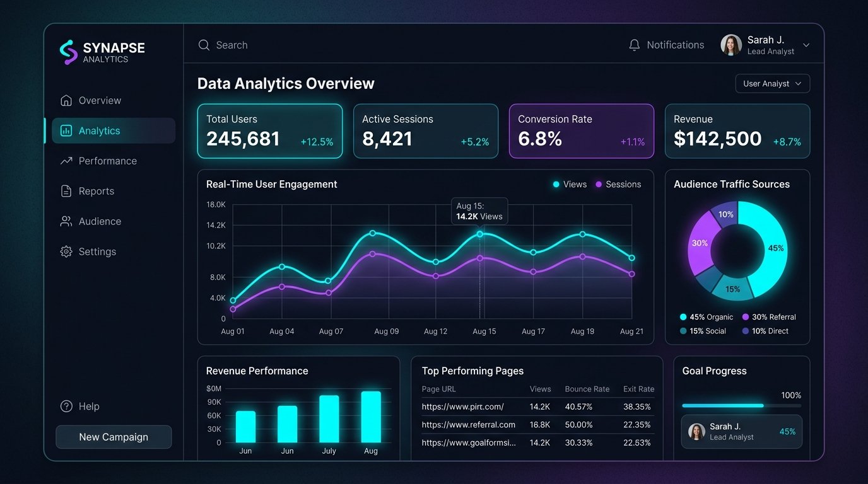
Task: Click the Sarah J. 45% goal card
Action: click(x=742, y=432)
